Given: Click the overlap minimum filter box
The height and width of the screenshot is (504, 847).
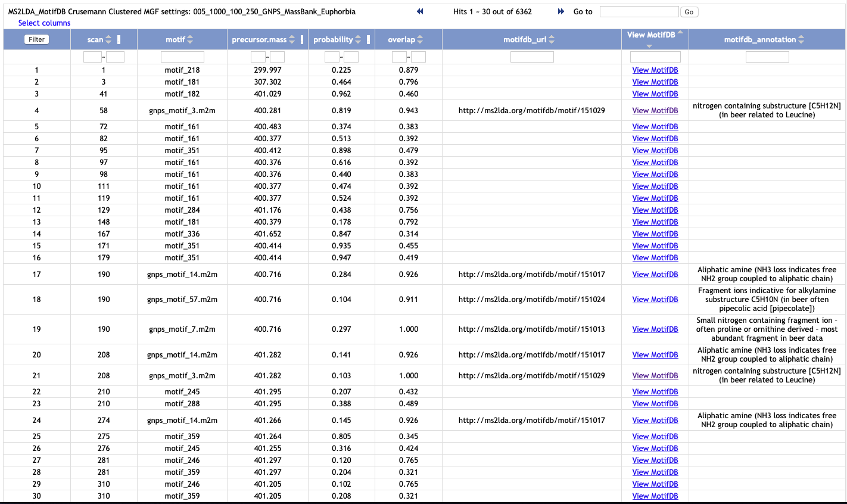Looking at the screenshot, I should pyautogui.click(x=399, y=57).
